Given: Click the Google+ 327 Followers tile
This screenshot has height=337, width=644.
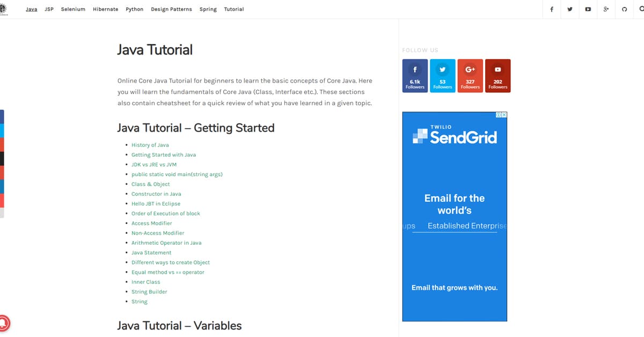Looking at the screenshot, I should 470,76.
